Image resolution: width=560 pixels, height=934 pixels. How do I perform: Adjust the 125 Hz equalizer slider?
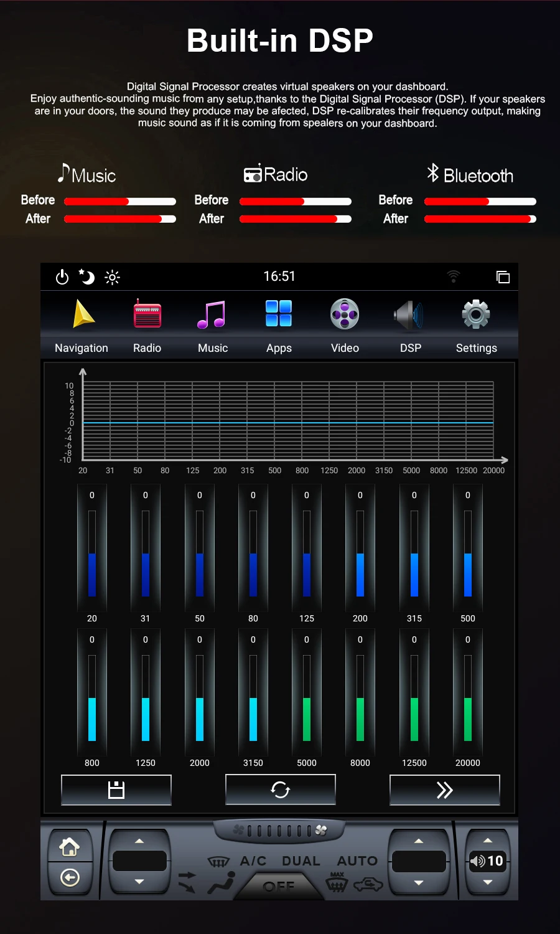(307, 554)
